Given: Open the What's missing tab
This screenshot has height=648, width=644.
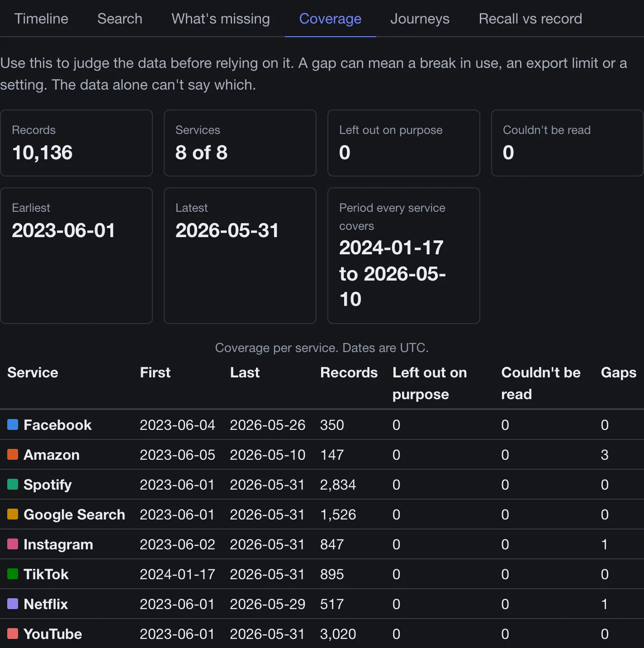Looking at the screenshot, I should pos(221,19).
